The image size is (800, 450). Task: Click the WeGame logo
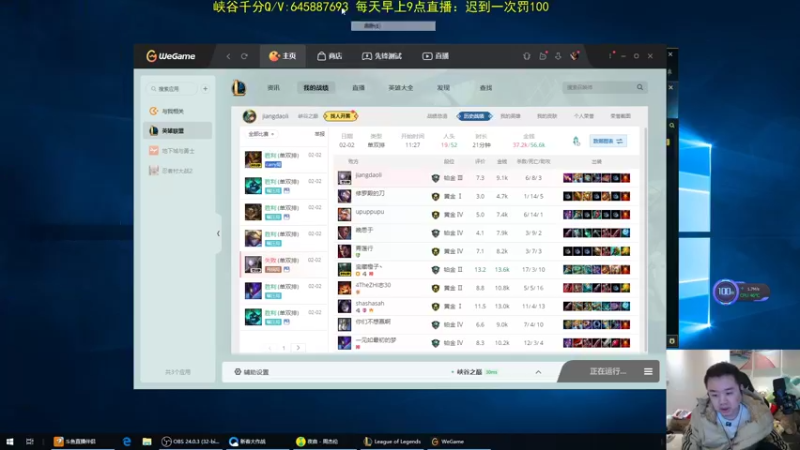[171, 56]
